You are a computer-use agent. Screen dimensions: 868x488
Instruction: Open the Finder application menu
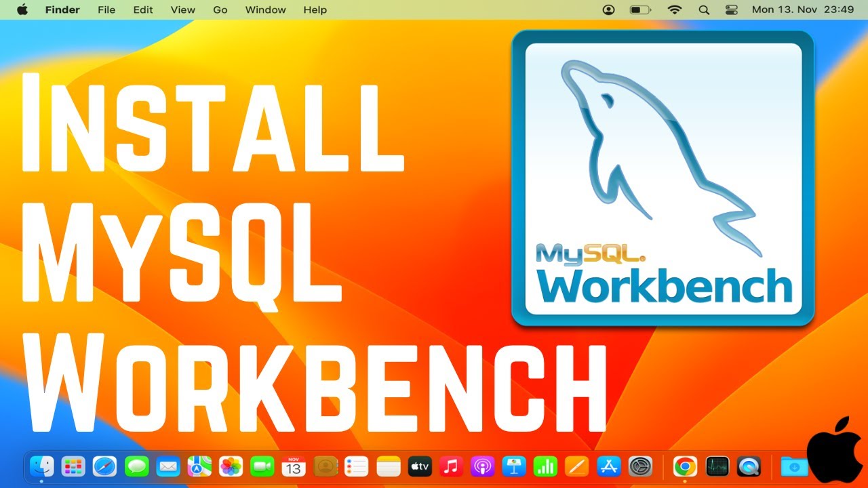62,9
